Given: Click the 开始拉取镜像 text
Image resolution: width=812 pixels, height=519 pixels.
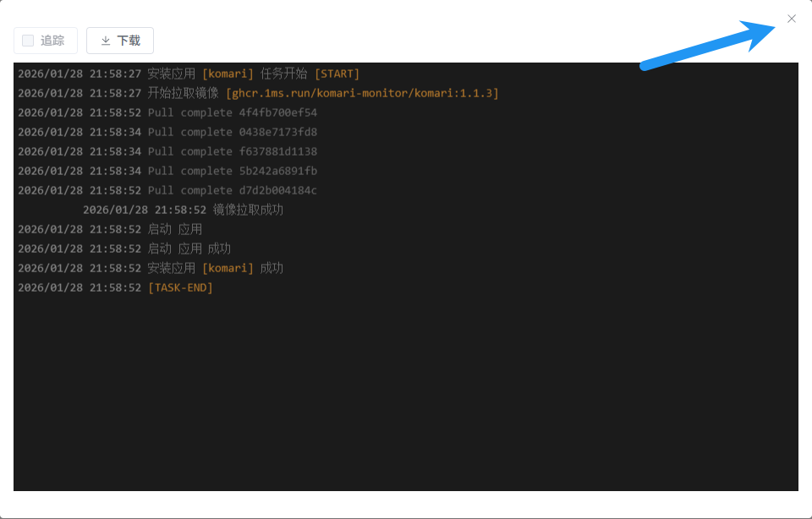Looking at the screenshot, I should (x=183, y=93).
